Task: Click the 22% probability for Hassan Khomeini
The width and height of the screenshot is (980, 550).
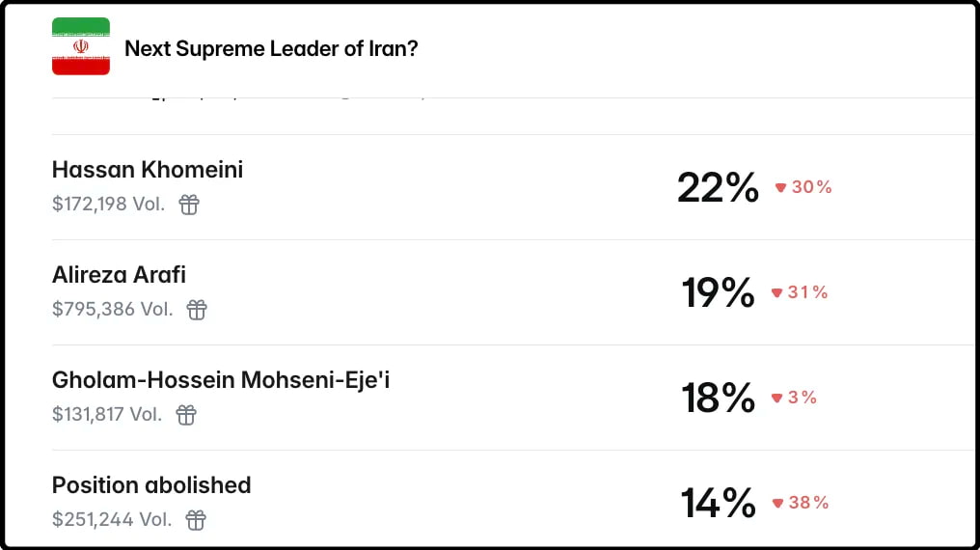Action: click(x=718, y=187)
